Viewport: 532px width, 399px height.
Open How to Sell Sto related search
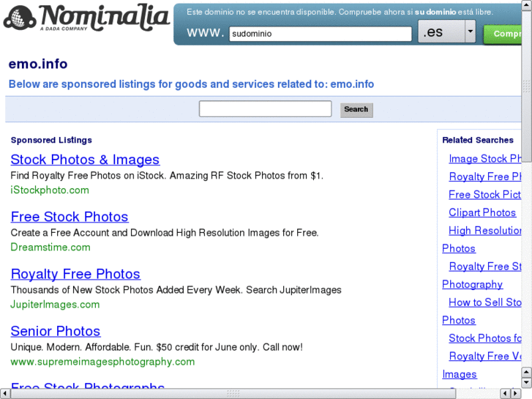pos(485,302)
